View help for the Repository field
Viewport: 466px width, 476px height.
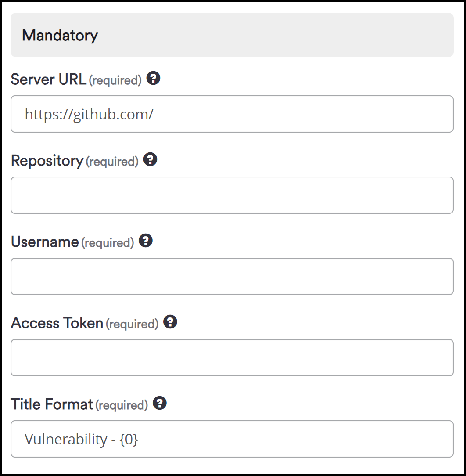coord(150,160)
